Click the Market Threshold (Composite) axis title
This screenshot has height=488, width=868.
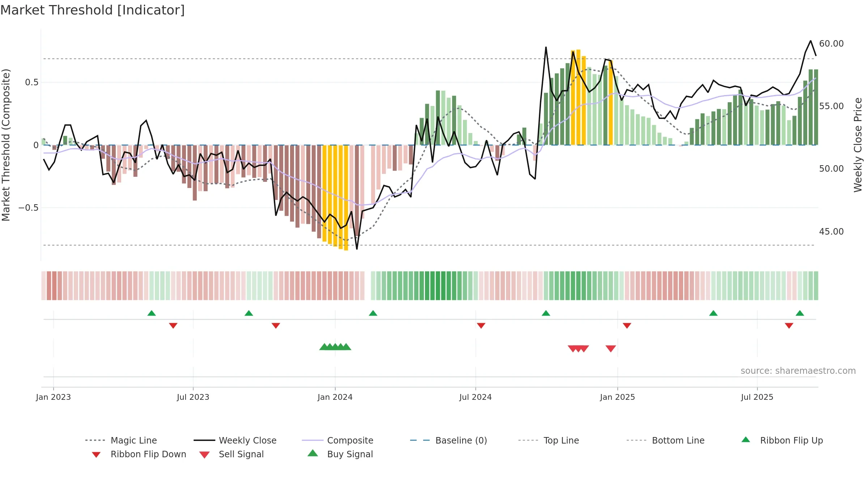pos(6,145)
